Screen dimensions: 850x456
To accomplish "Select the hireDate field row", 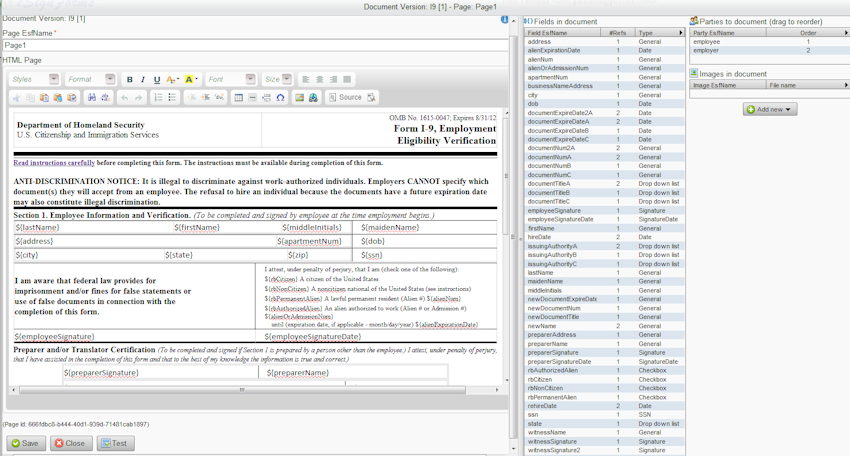I will 604,237.
